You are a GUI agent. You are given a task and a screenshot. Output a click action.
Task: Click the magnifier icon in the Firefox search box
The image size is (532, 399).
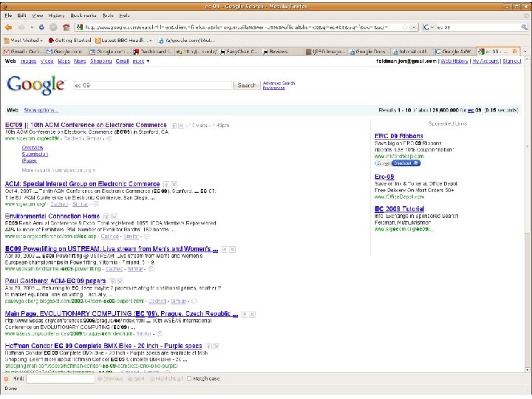(x=524, y=27)
